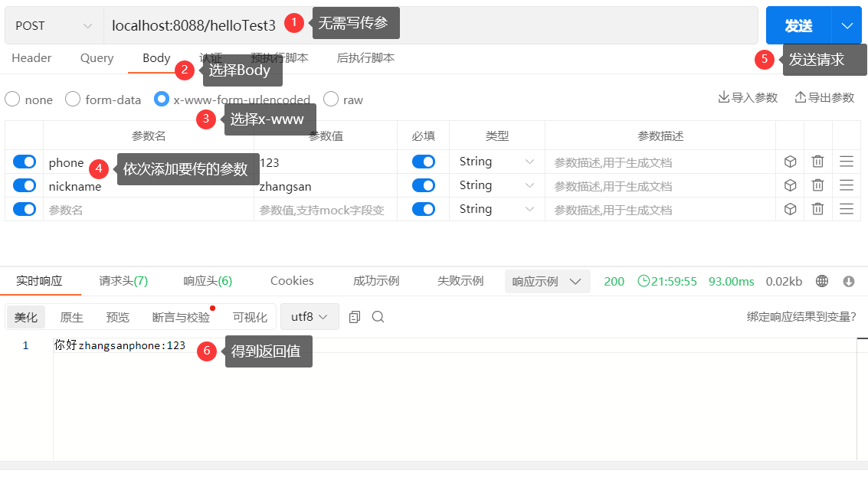Select the none body type radio
This screenshot has height=477, width=868.
12,99
